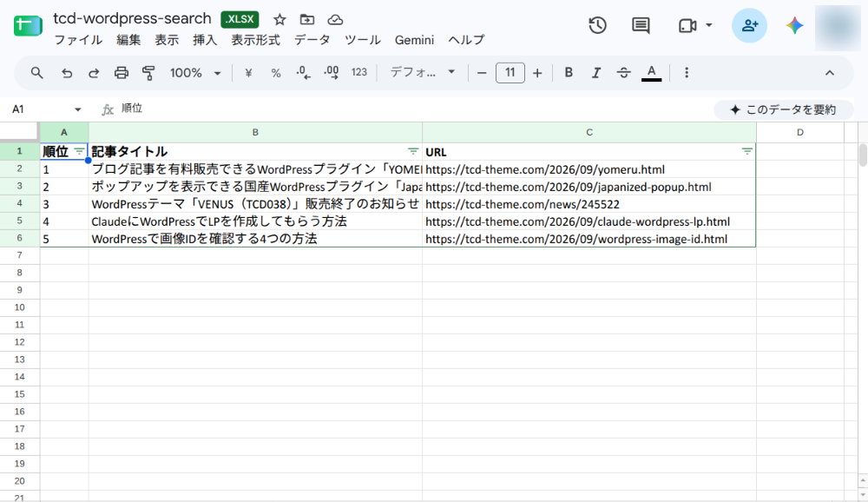Open the 編集 menu
Screen dimensions: 868x502
click(x=128, y=40)
